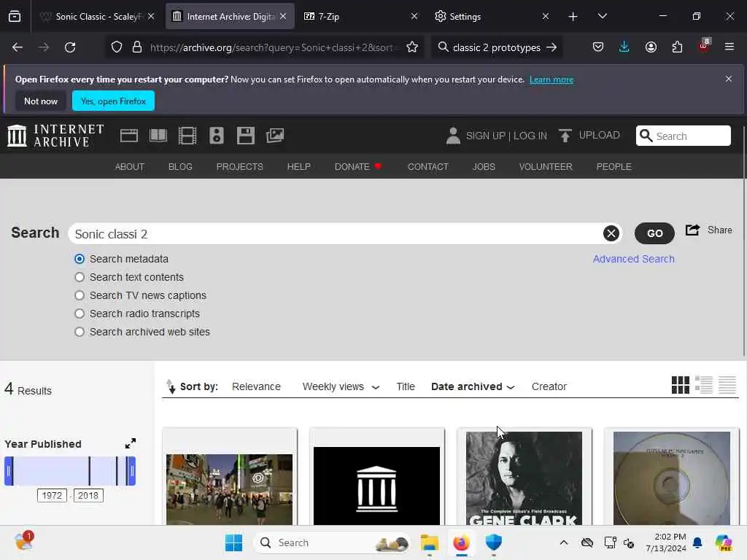Open the Internet Archive texts (book) icon
This screenshot has width=747, height=560.
tap(158, 136)
